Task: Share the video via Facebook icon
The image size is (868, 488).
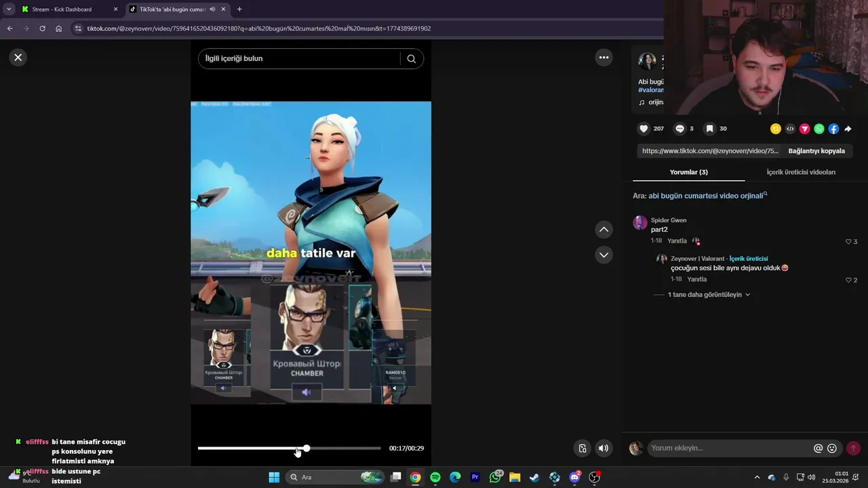Action: click(x=833, y=129)
